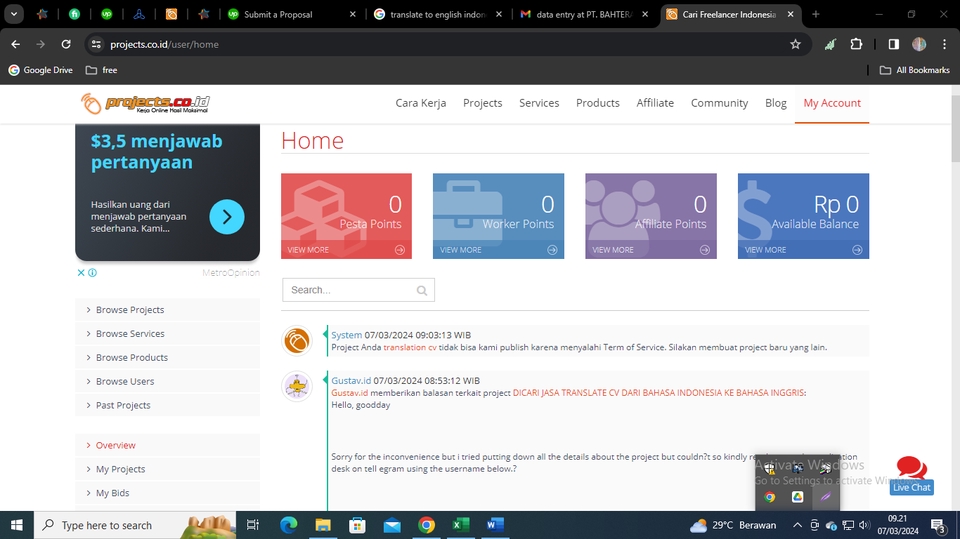Image resolution: width=960 pixels, height=539 pixels.
Task: Click Gustav.id user avatar
Action: coord(297,386)
